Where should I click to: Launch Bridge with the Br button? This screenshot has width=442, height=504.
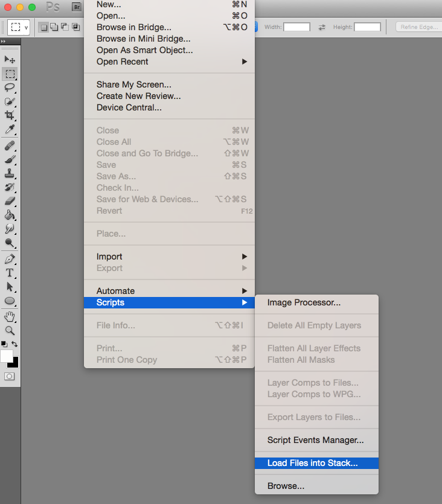point(77,7)
